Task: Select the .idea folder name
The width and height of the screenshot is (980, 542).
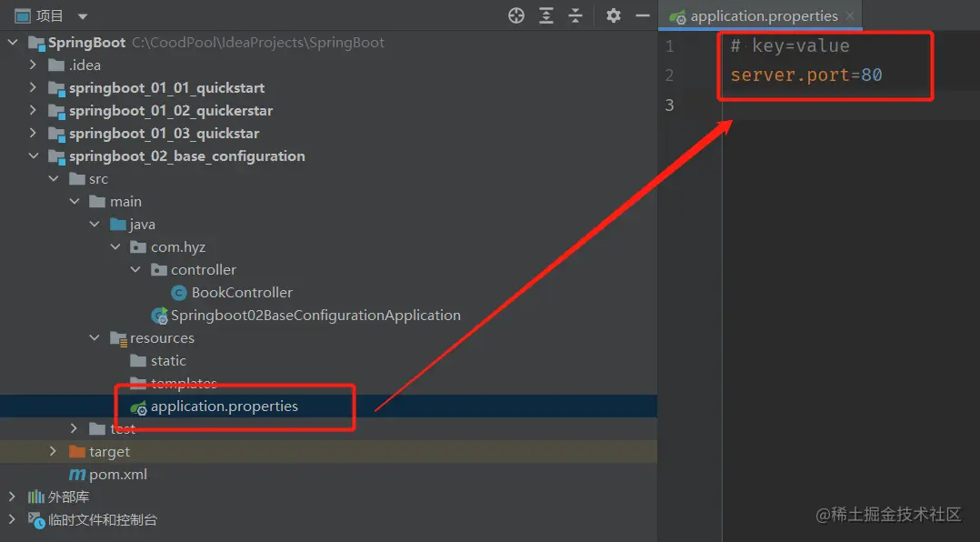Action: pyautogui.click(x=85, y=65)
